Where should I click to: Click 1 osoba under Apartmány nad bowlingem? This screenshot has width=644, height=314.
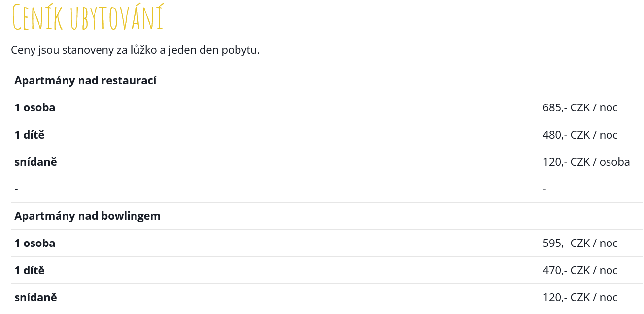coord(35,243)
